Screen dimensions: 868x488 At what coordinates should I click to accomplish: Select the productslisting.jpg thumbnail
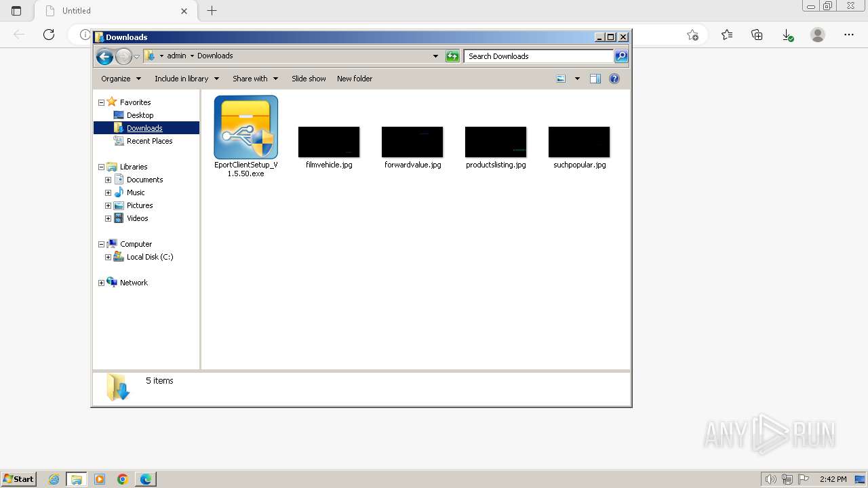pos(496,142)
